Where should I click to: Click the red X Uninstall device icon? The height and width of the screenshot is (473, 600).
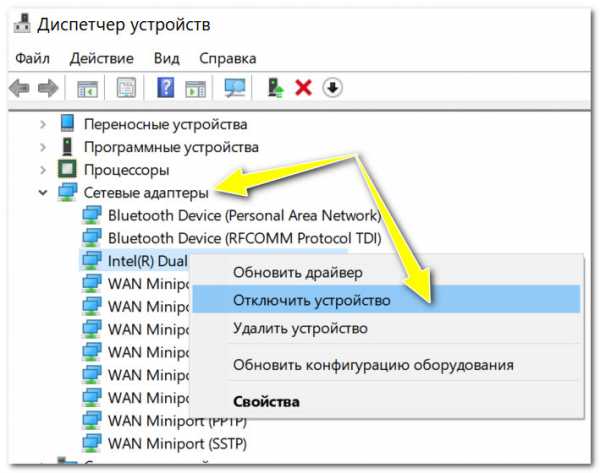304,88
